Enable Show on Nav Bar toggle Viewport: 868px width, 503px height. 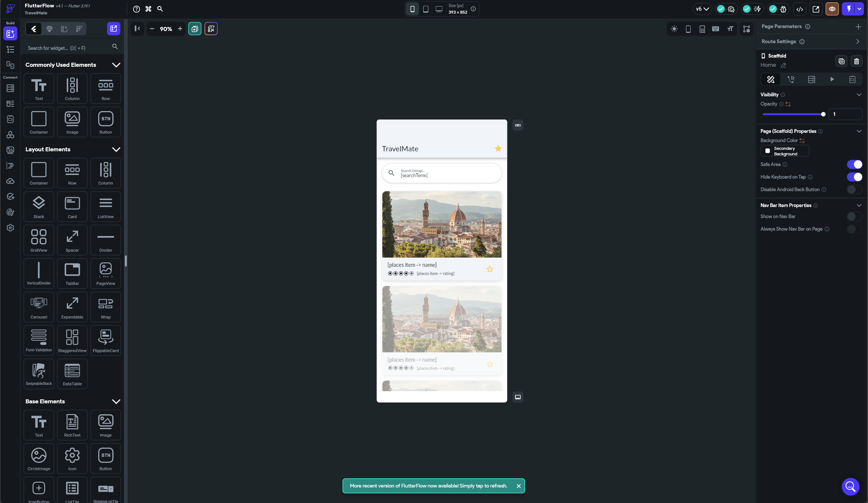854,216
